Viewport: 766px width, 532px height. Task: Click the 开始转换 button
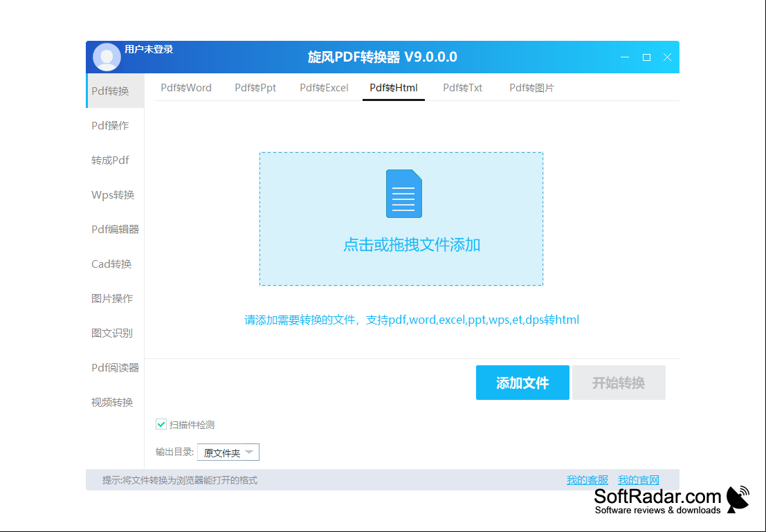(x=619, y=383)
